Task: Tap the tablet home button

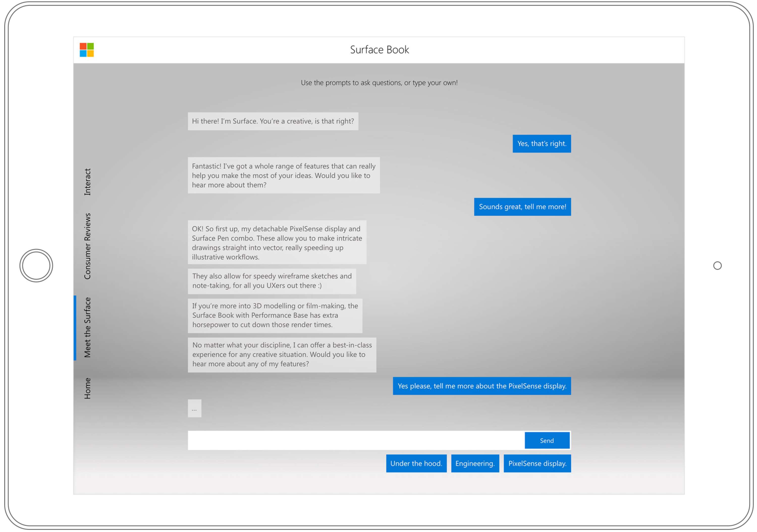Action: pos(36,265)
